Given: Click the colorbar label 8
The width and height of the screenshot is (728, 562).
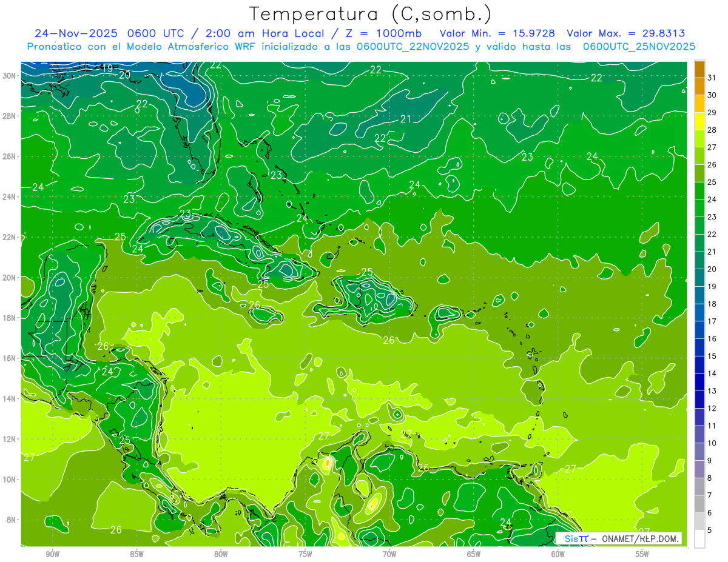Looking at the screenshot, I should (710, 478).
